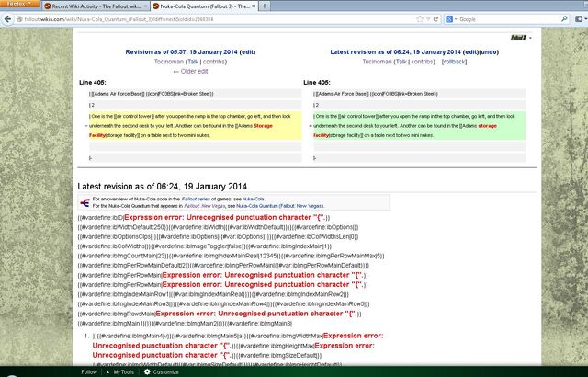Click the Follow button in bottom toolbar
Viewport: 588px width, 377px height.
pos(89,372)
